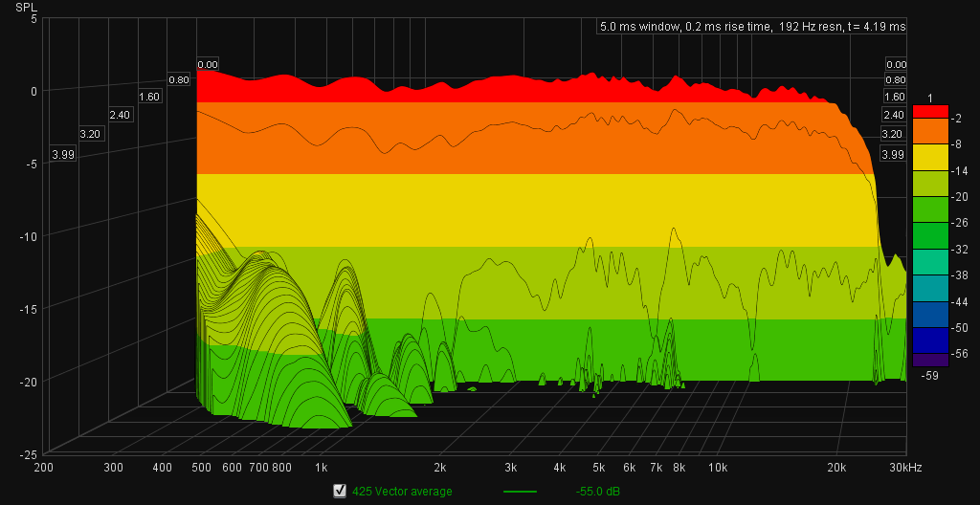Click the purple swatch above -59

930,360
